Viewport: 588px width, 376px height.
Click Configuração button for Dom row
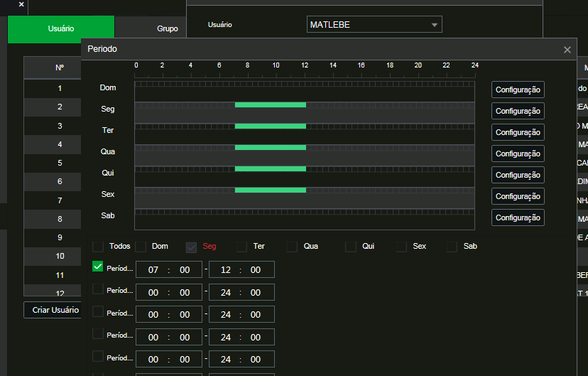pos(518,90)
